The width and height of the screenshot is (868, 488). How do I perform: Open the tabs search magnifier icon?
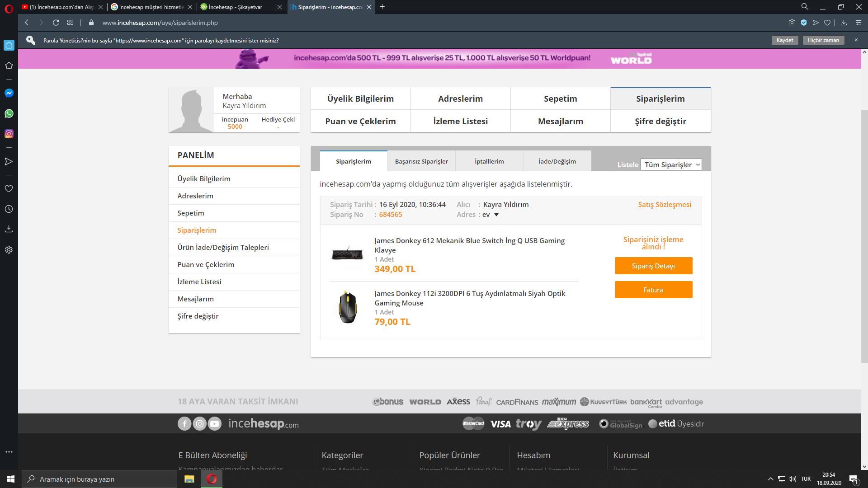[804, 7]
